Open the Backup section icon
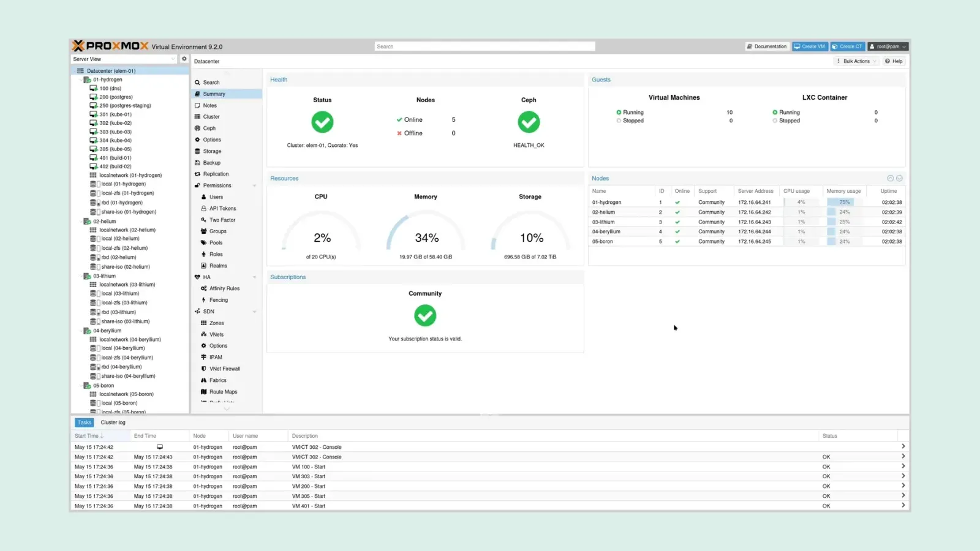 tap(197, 163)
